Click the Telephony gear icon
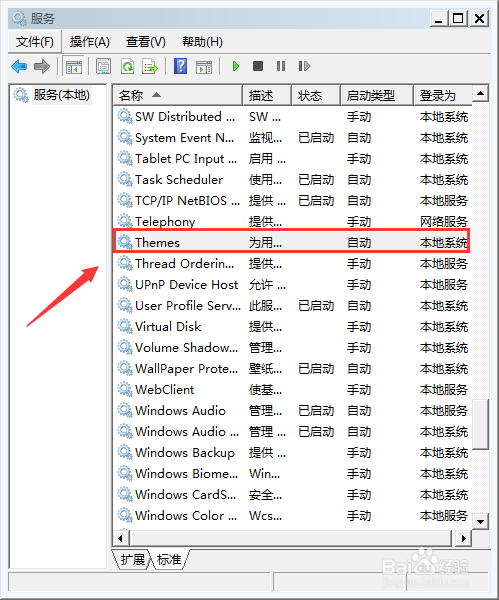The width and height of the screenshot is (499, 600). [125, 221]
